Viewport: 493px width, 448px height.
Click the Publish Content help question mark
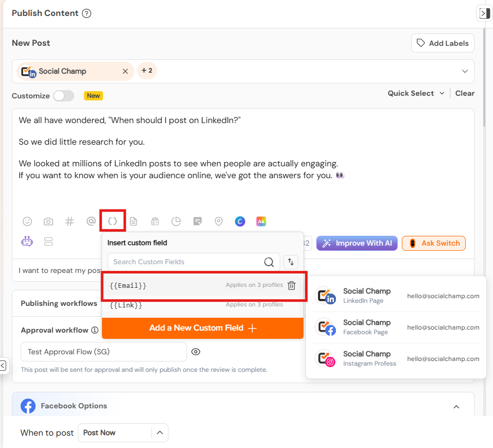tap(87, 13)
